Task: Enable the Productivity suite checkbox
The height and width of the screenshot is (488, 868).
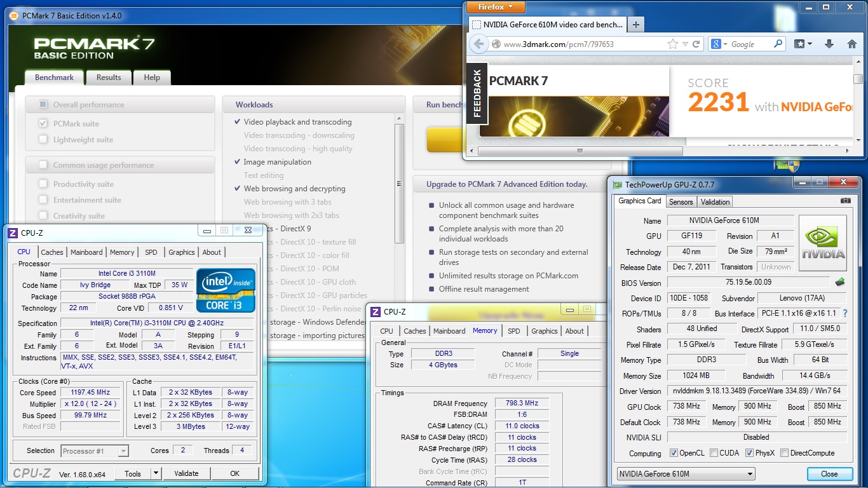Action: (43, 184)
